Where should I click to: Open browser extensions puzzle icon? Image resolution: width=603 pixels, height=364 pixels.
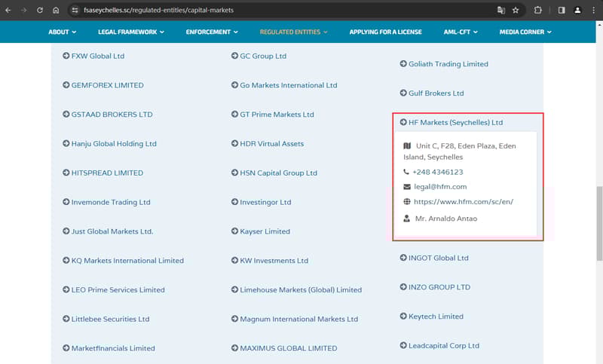coord(538,11)
